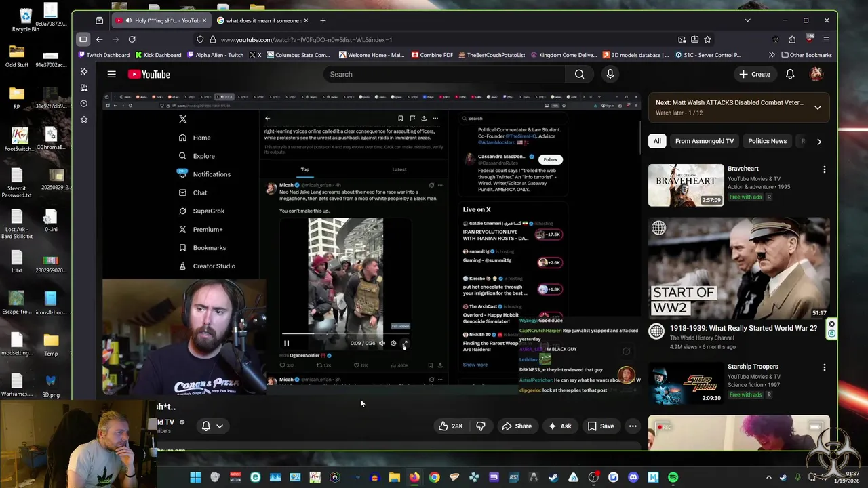Click the YouTube search magnifier button
This screenshot has height=488, width=868.
(579, 75)
